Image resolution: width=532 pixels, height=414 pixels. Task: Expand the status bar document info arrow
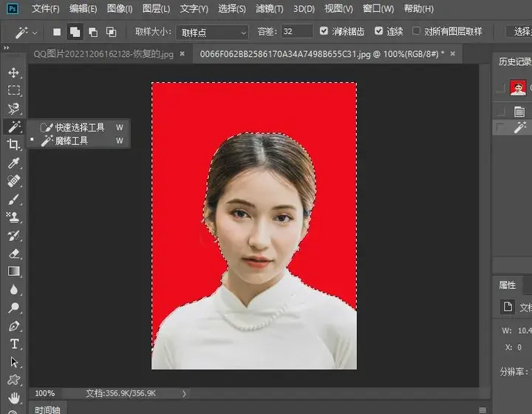[x=184, y=393]
